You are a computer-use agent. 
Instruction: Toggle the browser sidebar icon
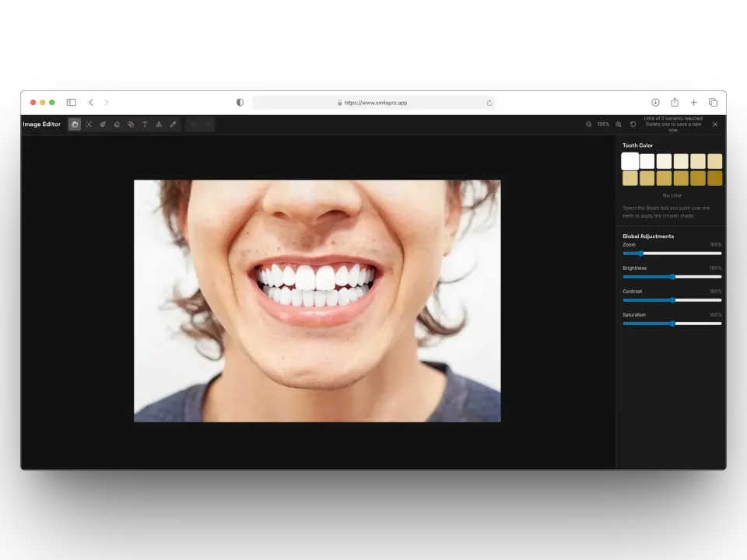point(72,103)
